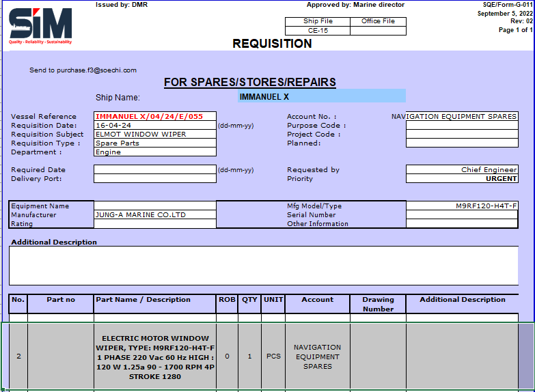Select the empty Purpose Code field
Viewport: 535px width, 392px height.
tap(461, 126)
